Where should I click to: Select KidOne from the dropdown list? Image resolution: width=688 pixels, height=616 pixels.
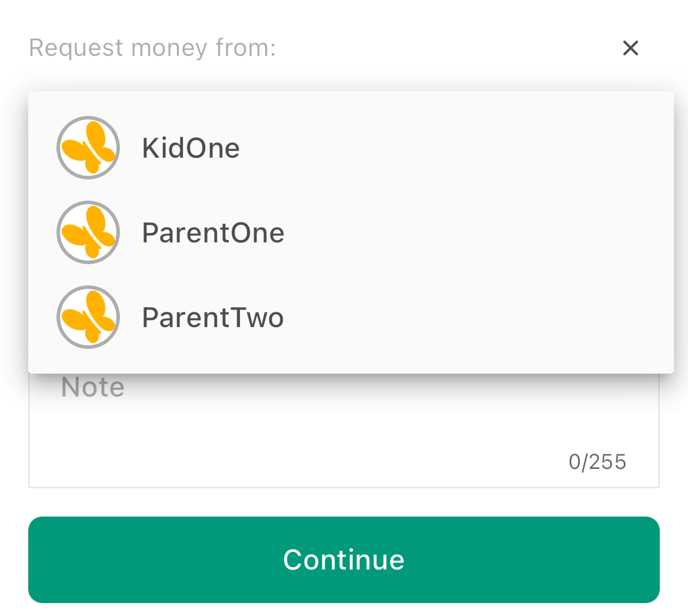(x=350, y=148)
